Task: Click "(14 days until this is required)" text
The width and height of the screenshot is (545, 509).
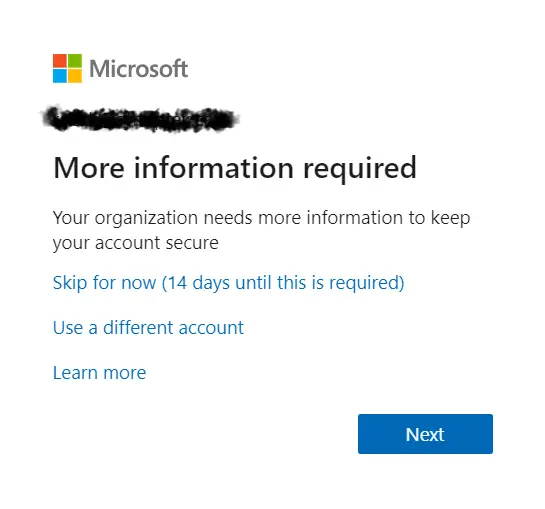Action: [283, 283]
